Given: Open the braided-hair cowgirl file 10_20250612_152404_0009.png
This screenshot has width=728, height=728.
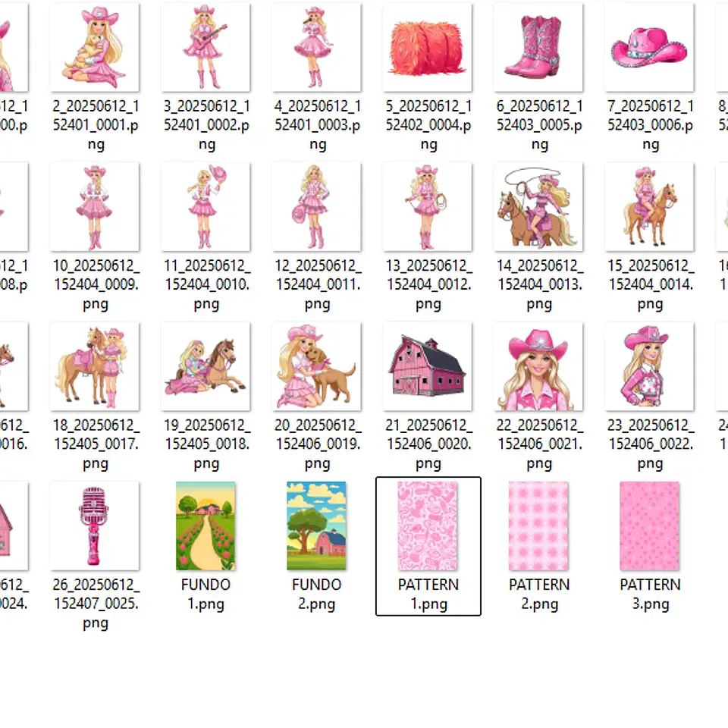Looking at the screenshot, I should pos(95,206).
